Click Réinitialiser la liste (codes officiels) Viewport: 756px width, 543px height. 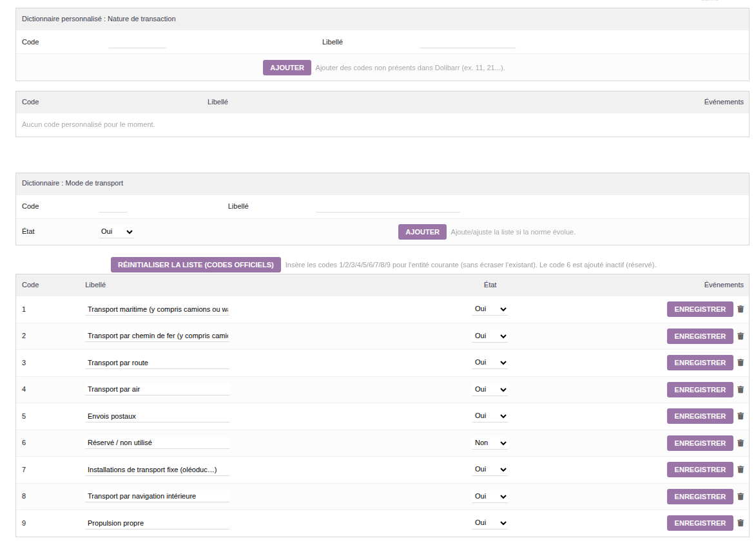coord(196,265)
